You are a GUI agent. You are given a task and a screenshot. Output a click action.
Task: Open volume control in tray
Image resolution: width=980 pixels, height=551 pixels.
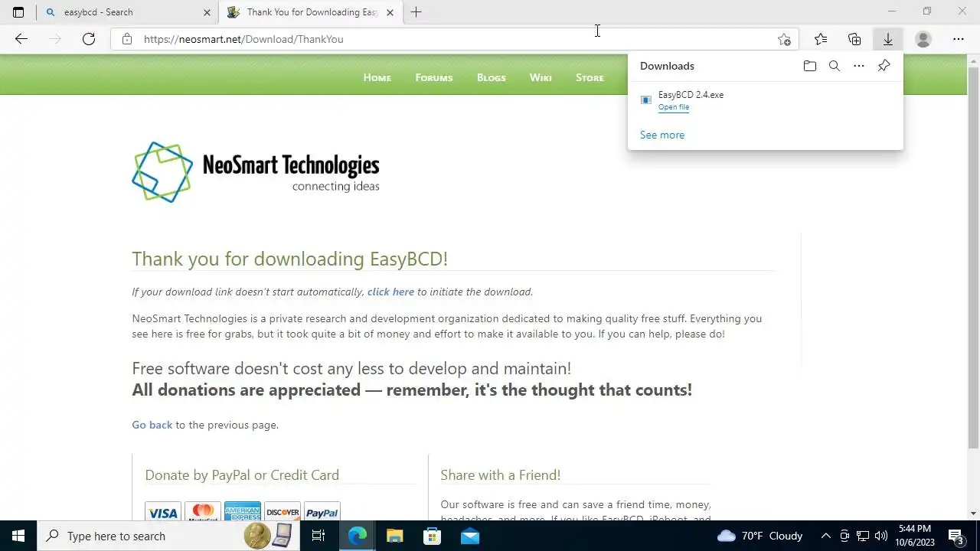(881, 536)
